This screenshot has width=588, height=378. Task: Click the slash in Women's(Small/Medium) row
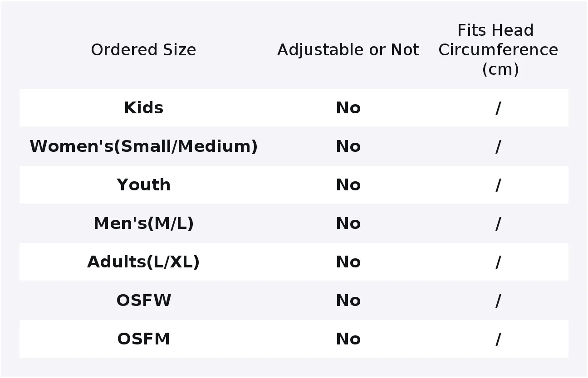498,146
